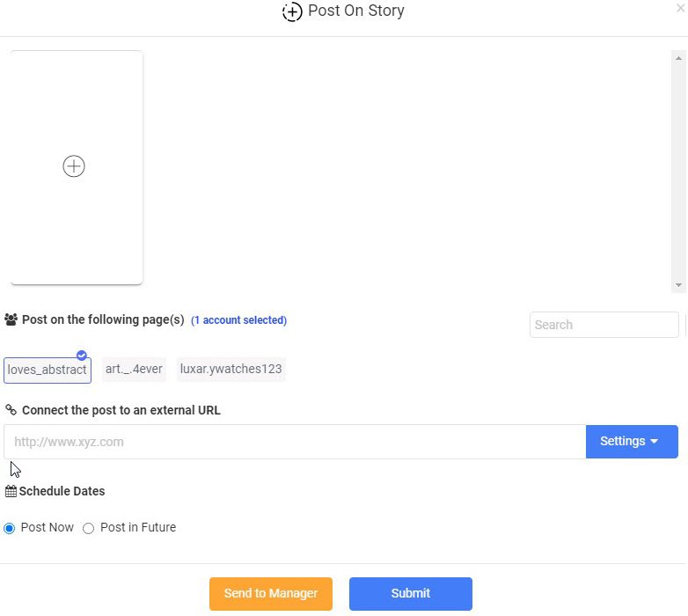Select the art._.4ever account
The width and height of the screenshot is (688, 616).
pyautogui.click(x=134, y=370)
